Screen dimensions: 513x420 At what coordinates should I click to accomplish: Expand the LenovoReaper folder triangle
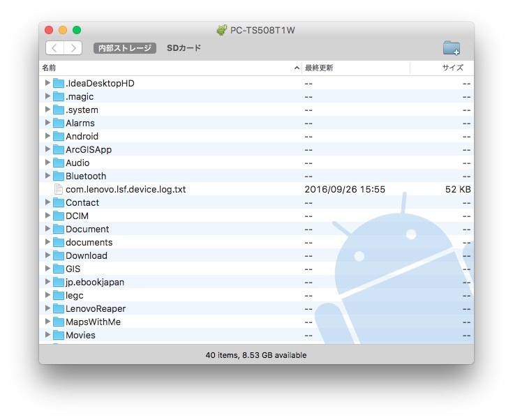tap(47, 308)
